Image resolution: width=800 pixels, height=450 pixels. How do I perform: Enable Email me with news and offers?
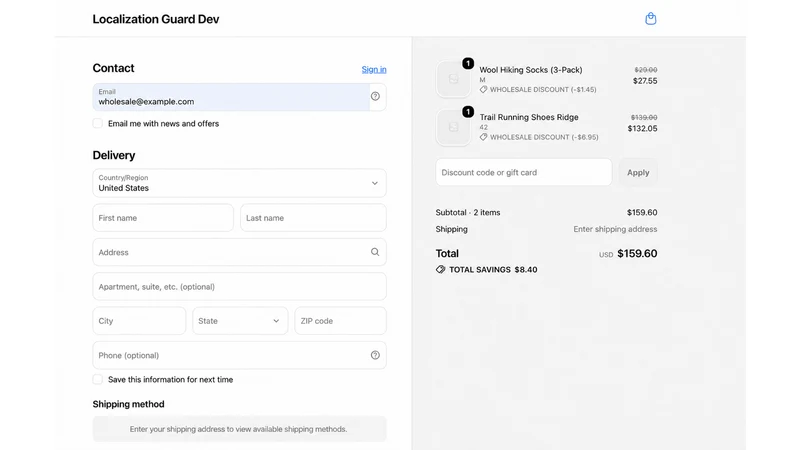click(97, 123)
